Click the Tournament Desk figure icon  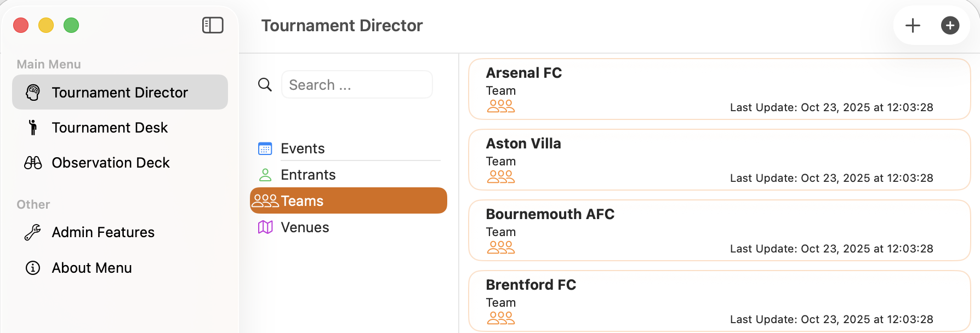pyautogui.click(x=33, y=128)
